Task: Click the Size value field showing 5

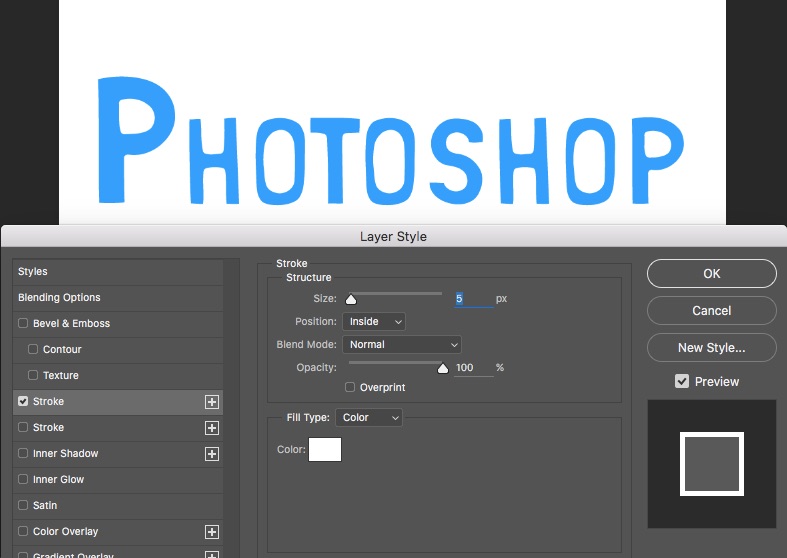Action: [474, 299]
